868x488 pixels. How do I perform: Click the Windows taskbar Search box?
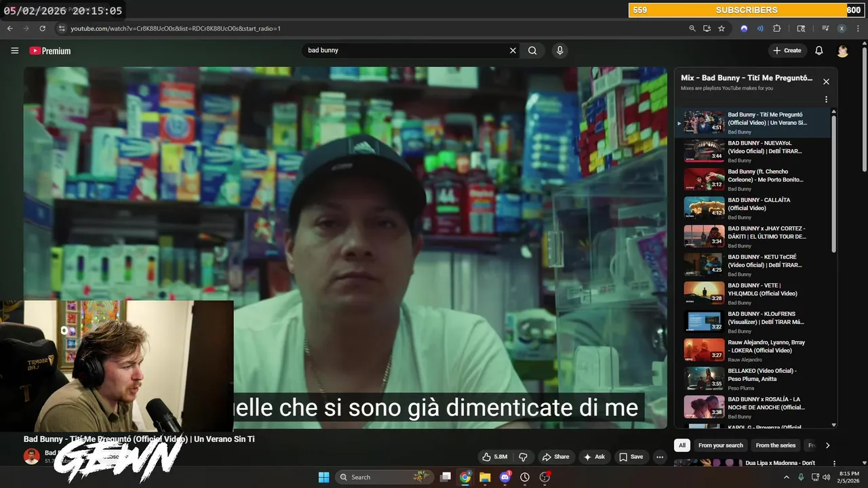pos(386,477)
